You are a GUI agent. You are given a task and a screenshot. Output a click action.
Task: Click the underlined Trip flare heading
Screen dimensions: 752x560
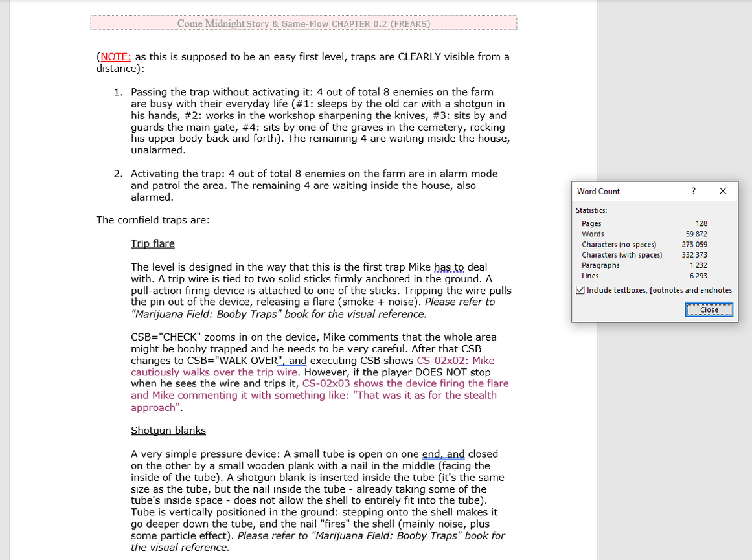tap(152, 243)
